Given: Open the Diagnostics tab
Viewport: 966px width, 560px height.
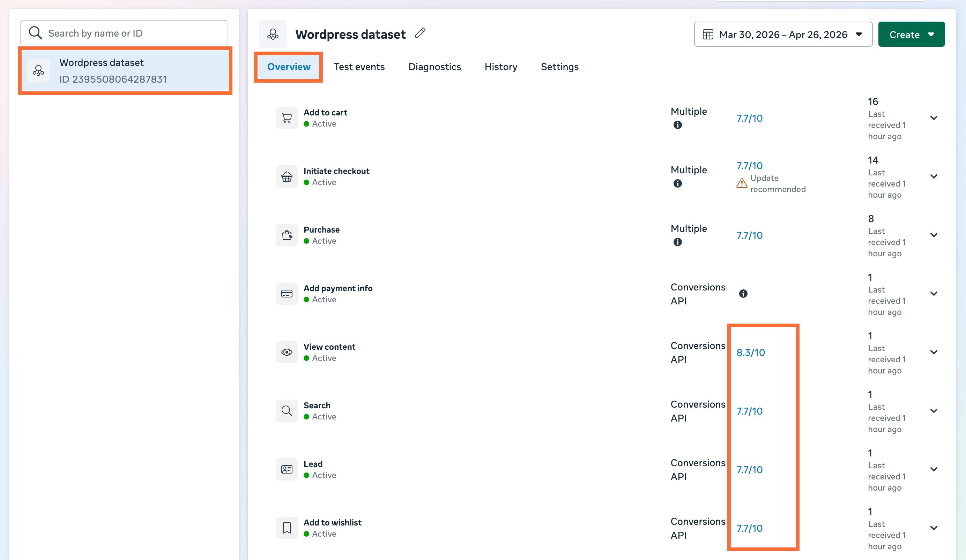Looking at the screenshot, I should point(434,67).
